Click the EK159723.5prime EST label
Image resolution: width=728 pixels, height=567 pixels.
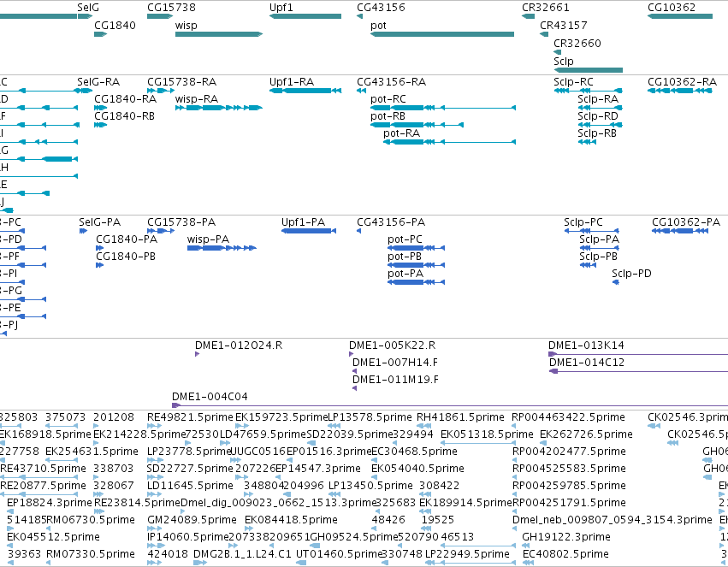coord(281,417)
